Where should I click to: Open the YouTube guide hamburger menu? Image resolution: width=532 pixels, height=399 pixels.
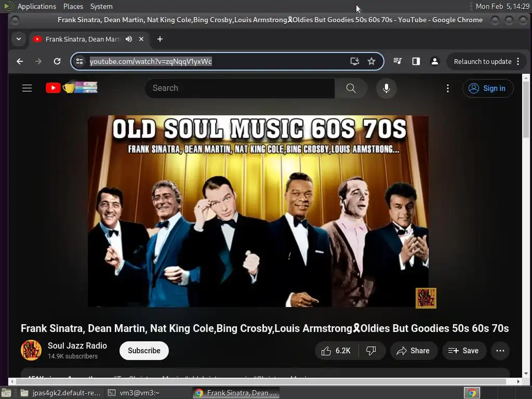27,88
